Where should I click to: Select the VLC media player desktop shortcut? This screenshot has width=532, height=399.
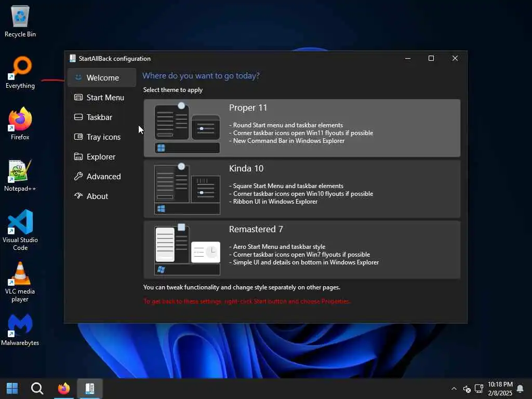20,282
